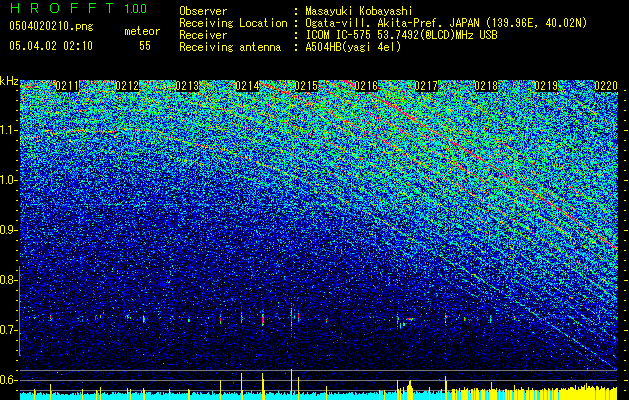The height and width of the screenshot is (400, 629).
Task: Click the kHz axis unit label
Action: (9, 81)
